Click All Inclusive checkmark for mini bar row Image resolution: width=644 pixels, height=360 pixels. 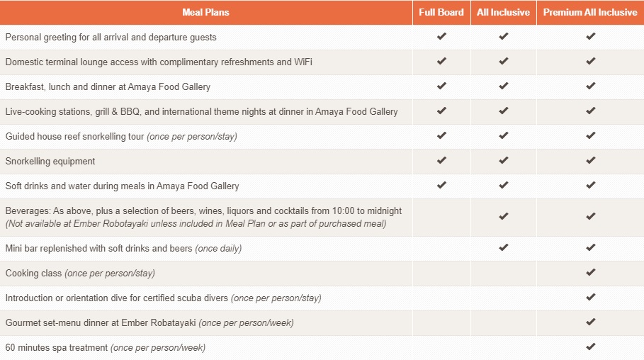coord(503,248)
